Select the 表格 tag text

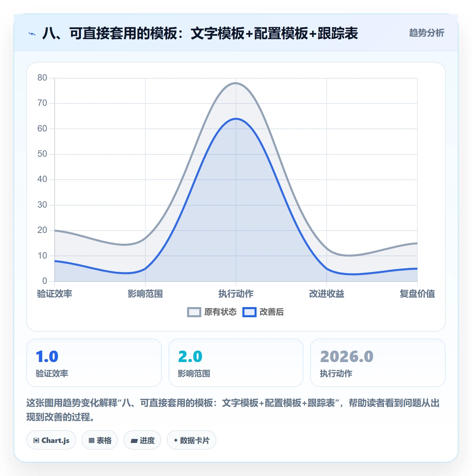[x=104, y=440]
